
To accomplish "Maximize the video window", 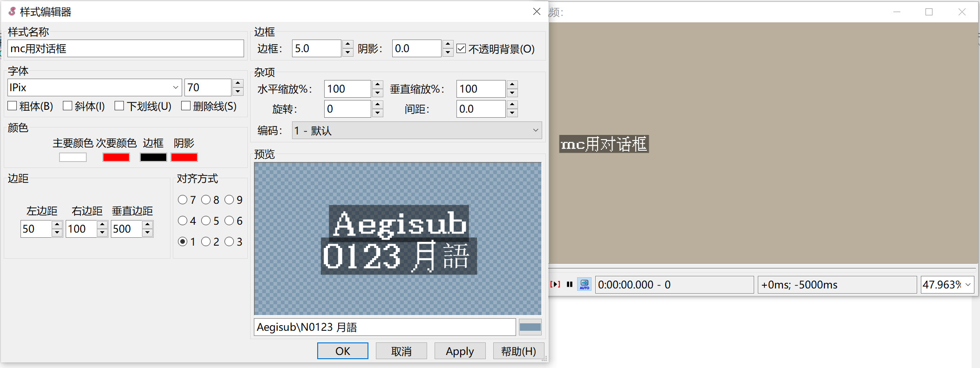I will pos(929,12).
